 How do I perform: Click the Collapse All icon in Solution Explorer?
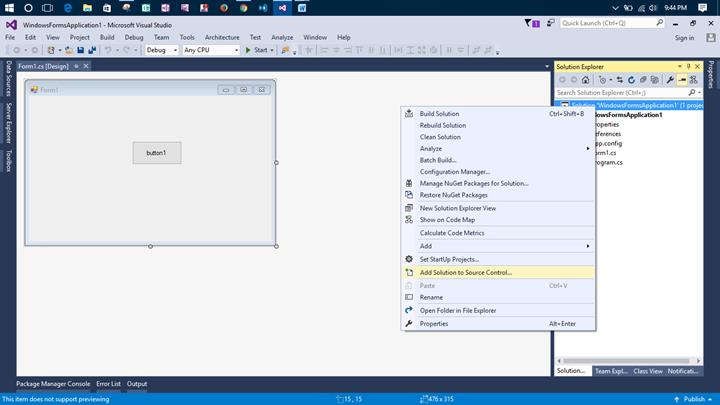pyautogui.click(x=643, y=80)
